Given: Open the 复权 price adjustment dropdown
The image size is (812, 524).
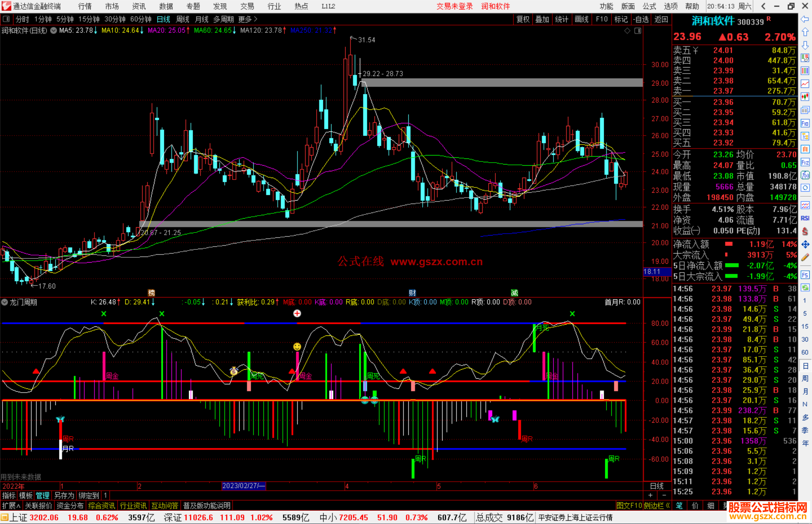Looking at the screenshot, I should (523, 19).
